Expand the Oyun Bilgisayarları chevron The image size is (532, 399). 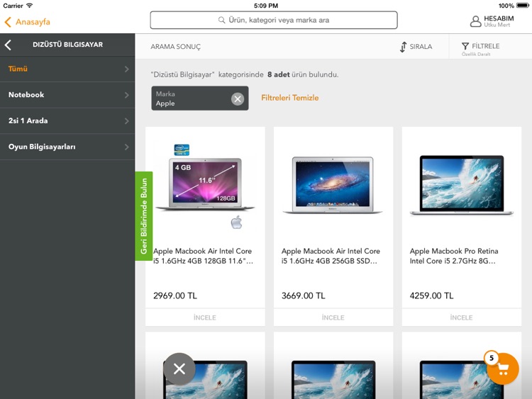tap(126, 147)
